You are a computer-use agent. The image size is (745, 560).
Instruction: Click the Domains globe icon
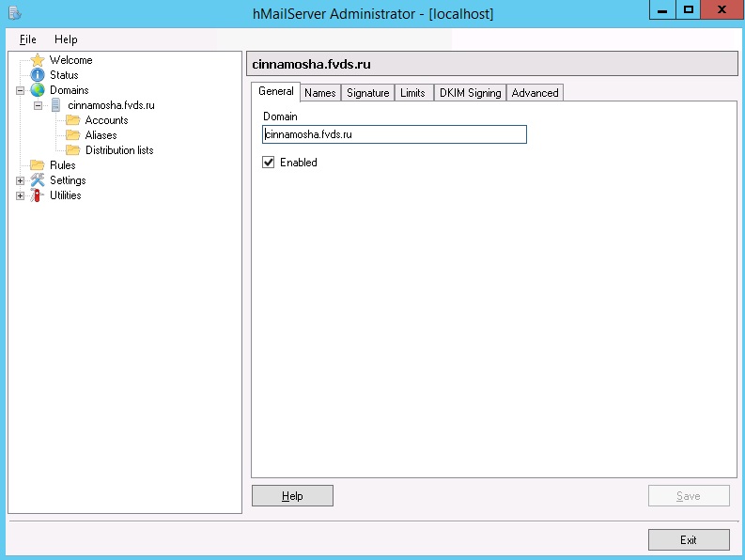click(38, 90)
